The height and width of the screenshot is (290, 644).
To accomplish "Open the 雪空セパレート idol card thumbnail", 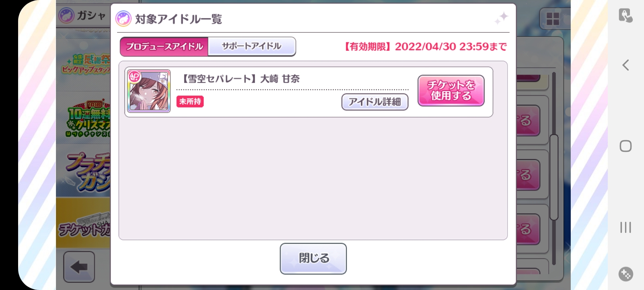I will click(x=149, y=91).
